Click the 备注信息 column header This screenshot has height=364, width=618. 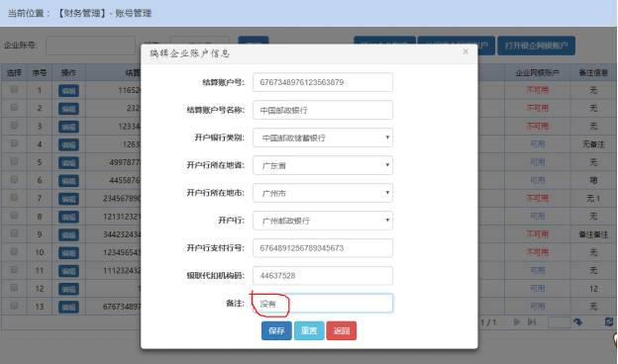[593, 73]
